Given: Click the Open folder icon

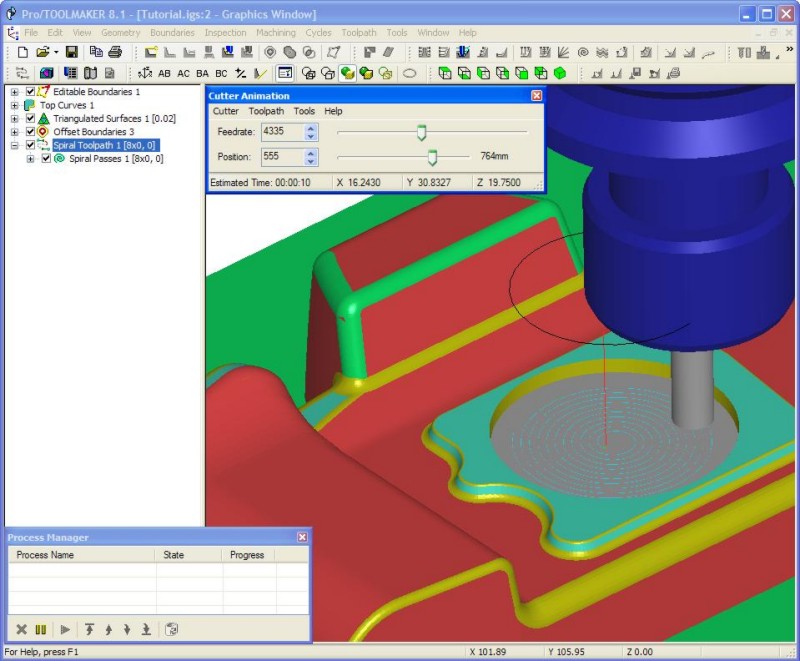Looking at the screenshot, I should pos(42,52).
